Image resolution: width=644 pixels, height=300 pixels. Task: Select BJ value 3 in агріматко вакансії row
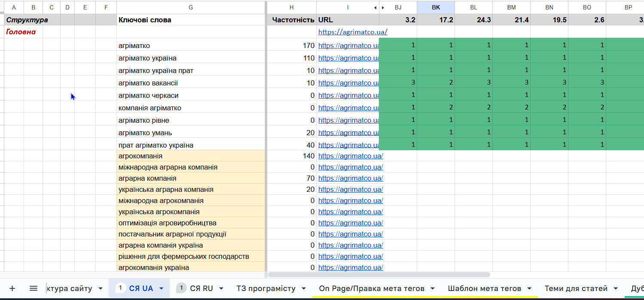pos(398,83)
